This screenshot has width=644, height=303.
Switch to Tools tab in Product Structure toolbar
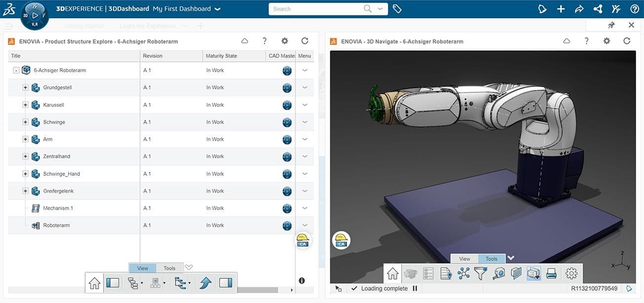(169, 268)
